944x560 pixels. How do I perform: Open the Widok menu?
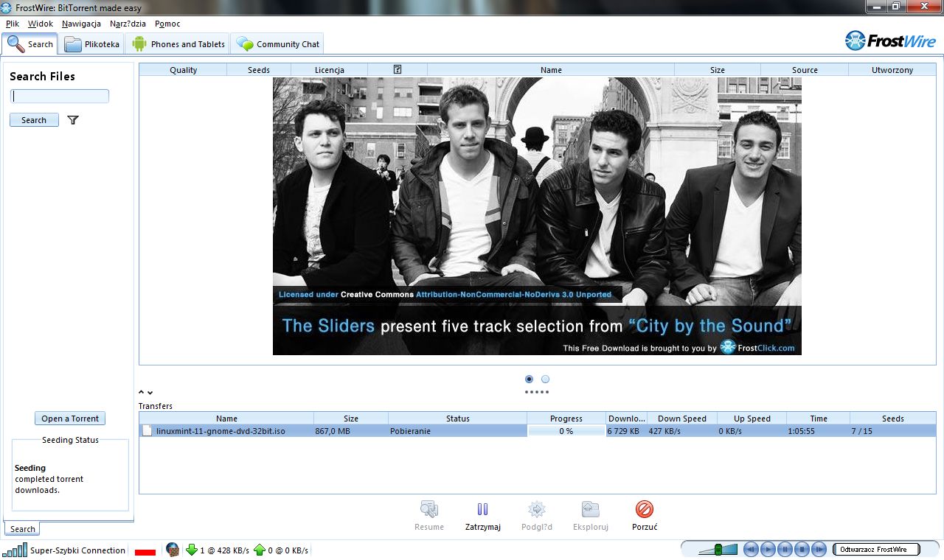(x=41, y=24)
